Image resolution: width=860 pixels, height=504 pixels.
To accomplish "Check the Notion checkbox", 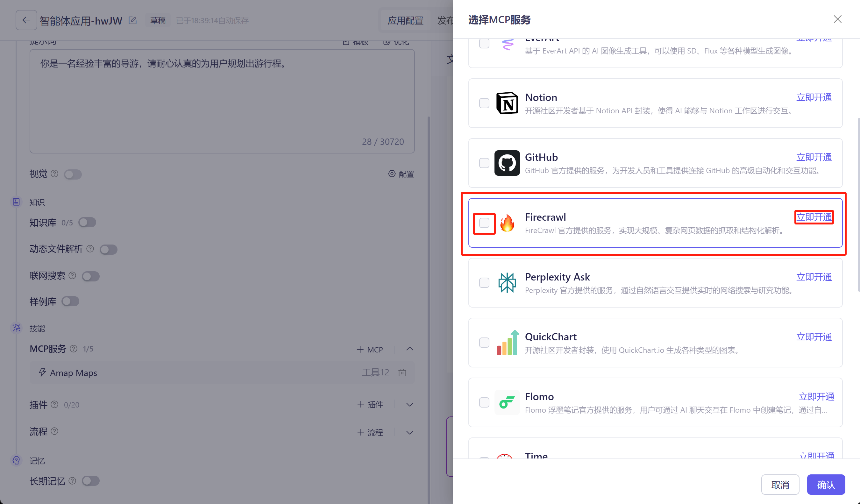I will [x=484, y=103].
